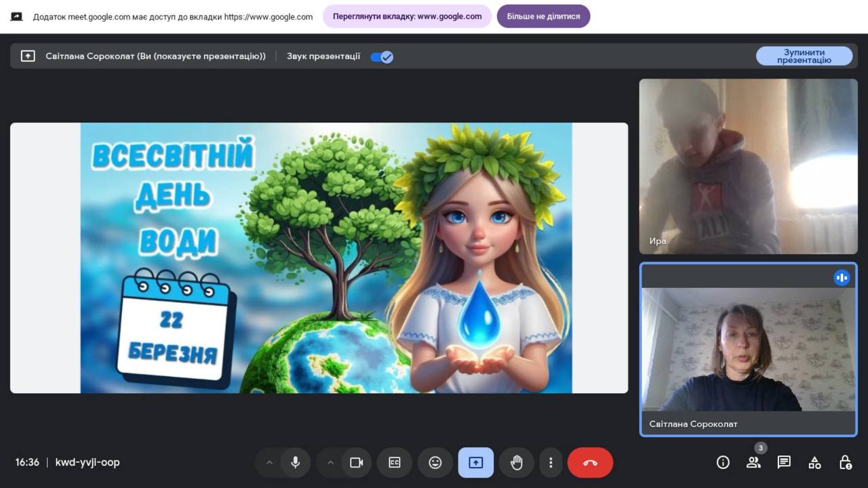The width and height of the screenshot is (868, 488).
Task: Select Світлана Сороколат's video tile
Action: 748,349
